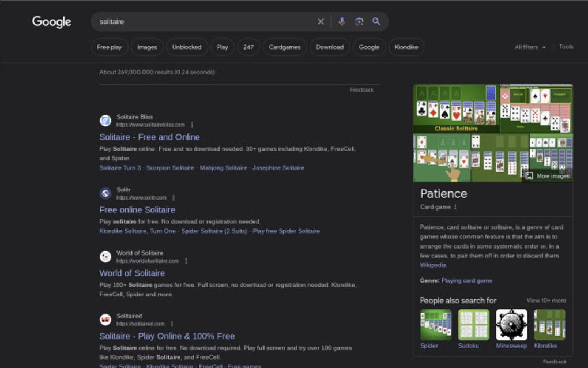Open Klondike related search thumbnail

549,325
